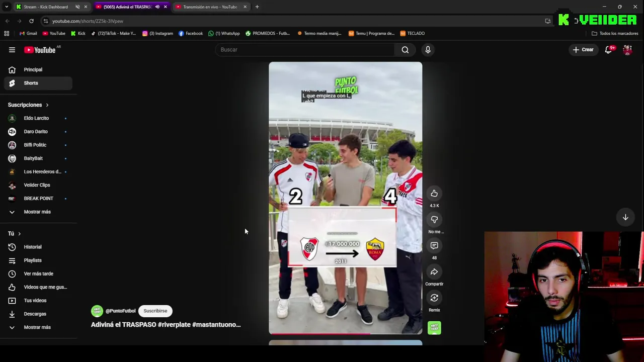Open the PROMIEDOS bookmark
The image size is (644, 362).
pos(267,33)
